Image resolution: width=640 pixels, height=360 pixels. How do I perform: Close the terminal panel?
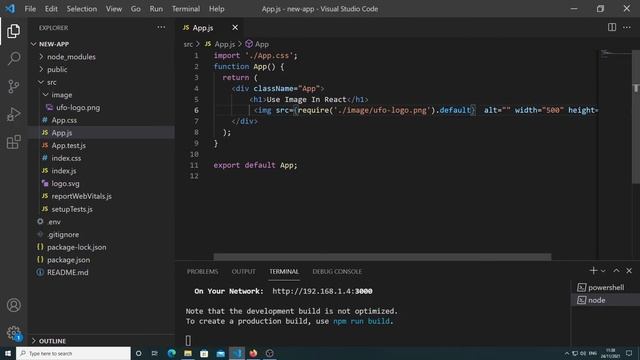[629, 271]
